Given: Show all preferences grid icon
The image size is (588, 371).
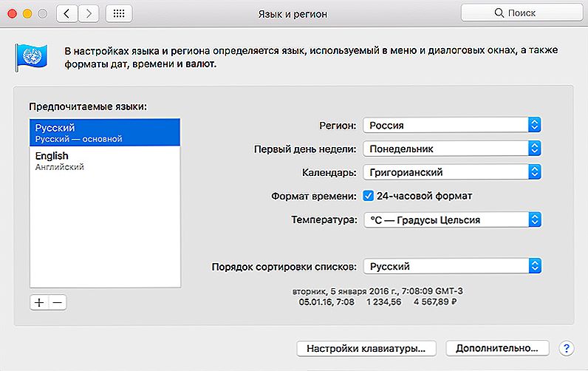Looking at the screenshot, I should (119, 14).
